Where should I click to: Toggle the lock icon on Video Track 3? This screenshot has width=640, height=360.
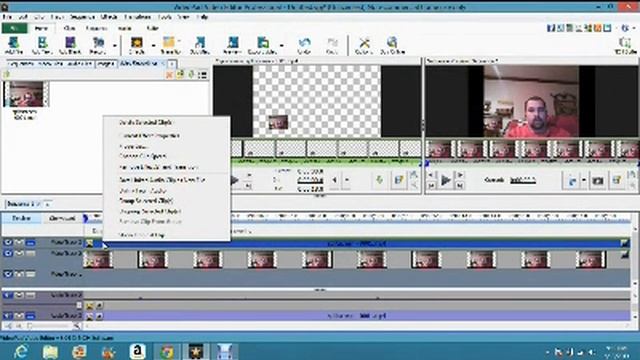pyautogui.click(x=19, y=242)
